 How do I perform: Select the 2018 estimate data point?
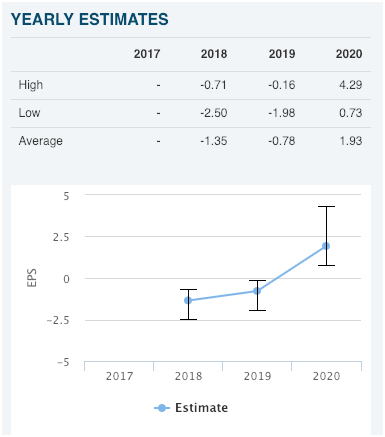pyautogui.click(x=188, y=300)
